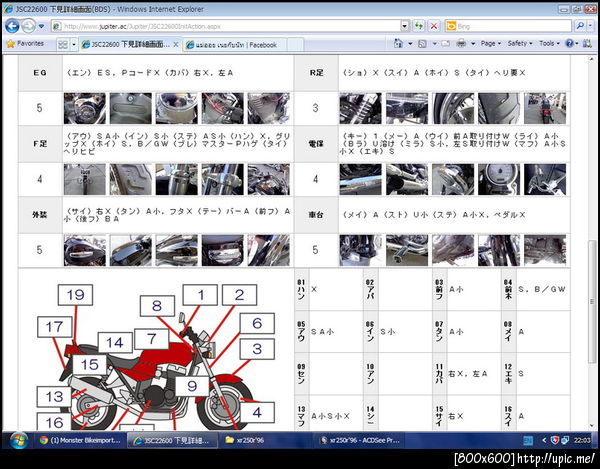Click the last R足 thumbnail showing bike on street

(545, 108)
